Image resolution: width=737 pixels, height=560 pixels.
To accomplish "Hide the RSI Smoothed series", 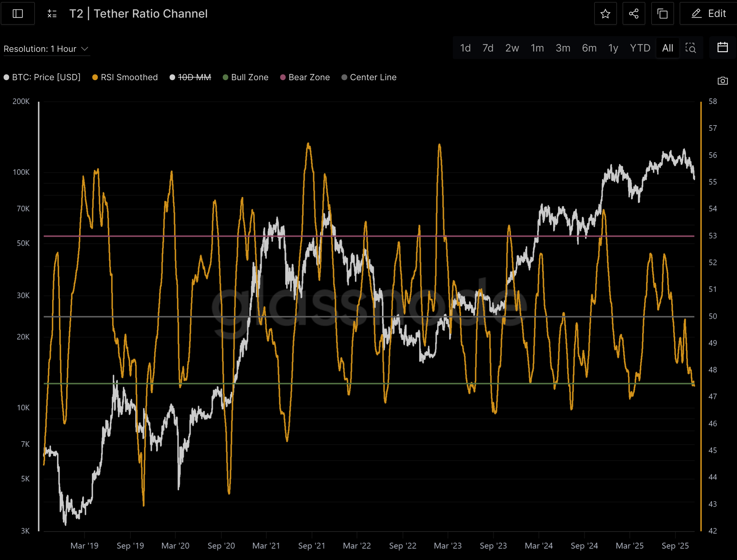I will click(129, 77).
